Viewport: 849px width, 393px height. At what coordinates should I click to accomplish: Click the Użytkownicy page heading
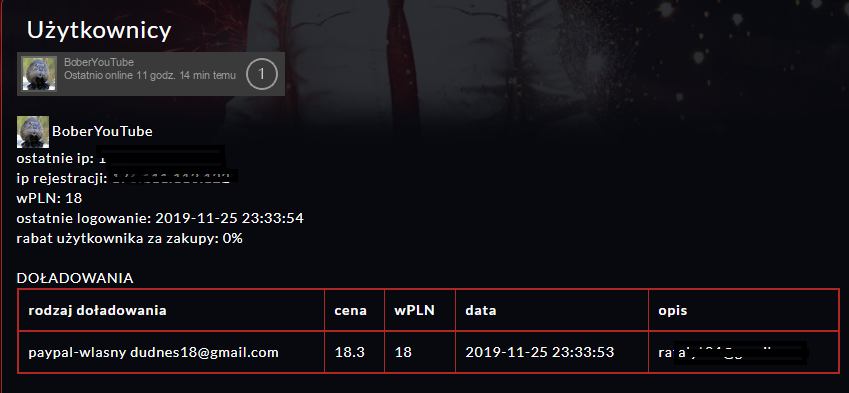point(99,30)
